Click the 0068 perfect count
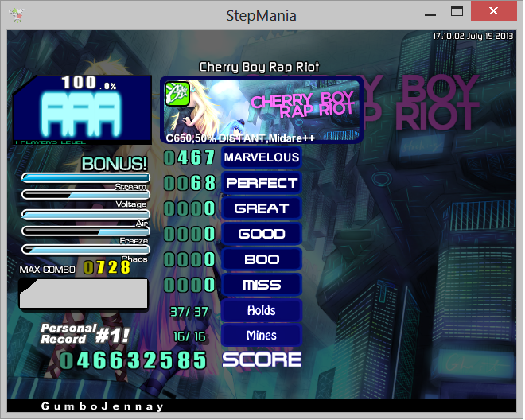Image resolution: width=525 pixels, height=420 pixels. [189, 183]
